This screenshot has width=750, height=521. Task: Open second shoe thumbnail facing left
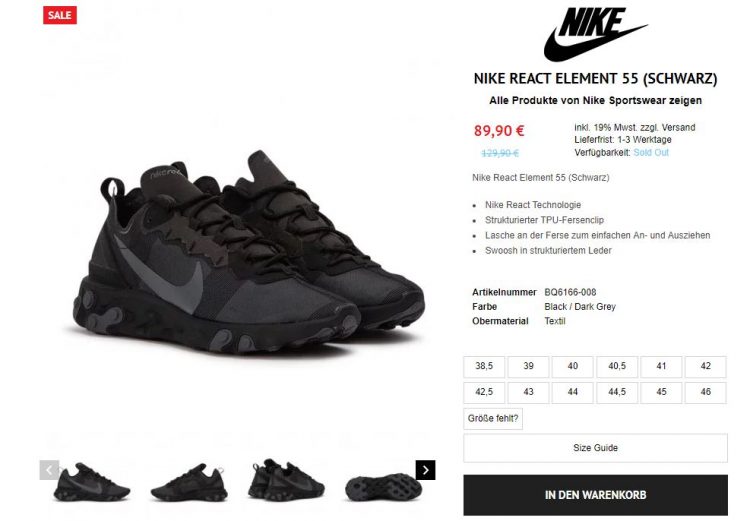pos(189,482)
